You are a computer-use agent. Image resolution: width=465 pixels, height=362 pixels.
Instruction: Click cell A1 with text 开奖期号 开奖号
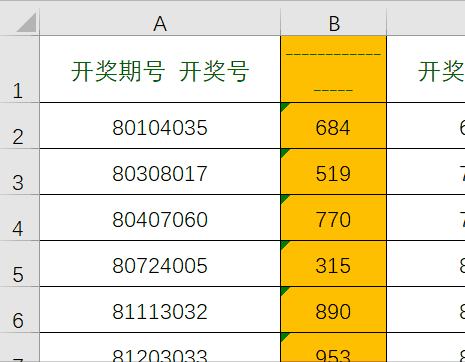click(160, 69)
